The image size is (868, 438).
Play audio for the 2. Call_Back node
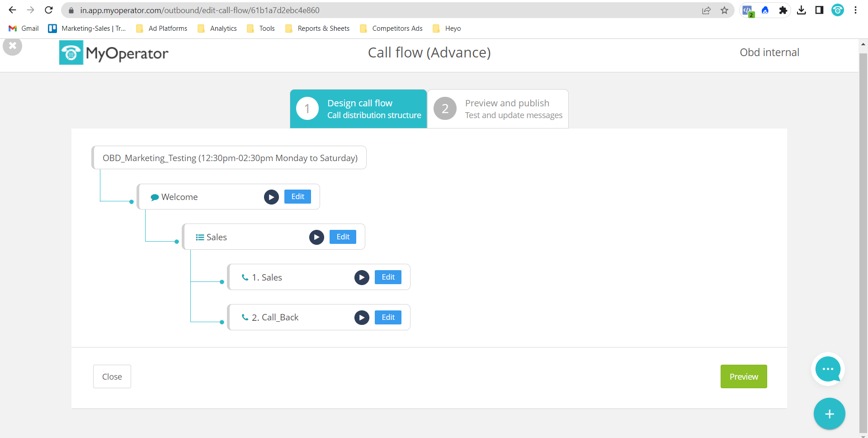[362, 317]
